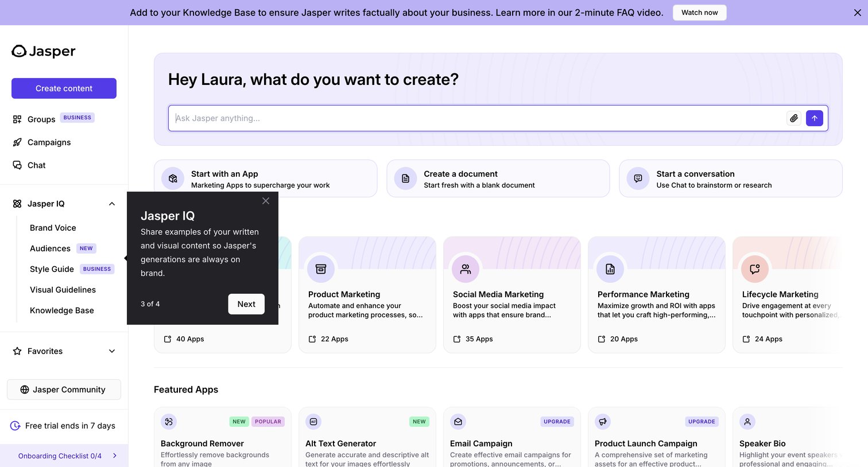Dismiss the Knowledge Base announcement banner
This screenshot has height=467, width=868.
click(x=858, y=13)
